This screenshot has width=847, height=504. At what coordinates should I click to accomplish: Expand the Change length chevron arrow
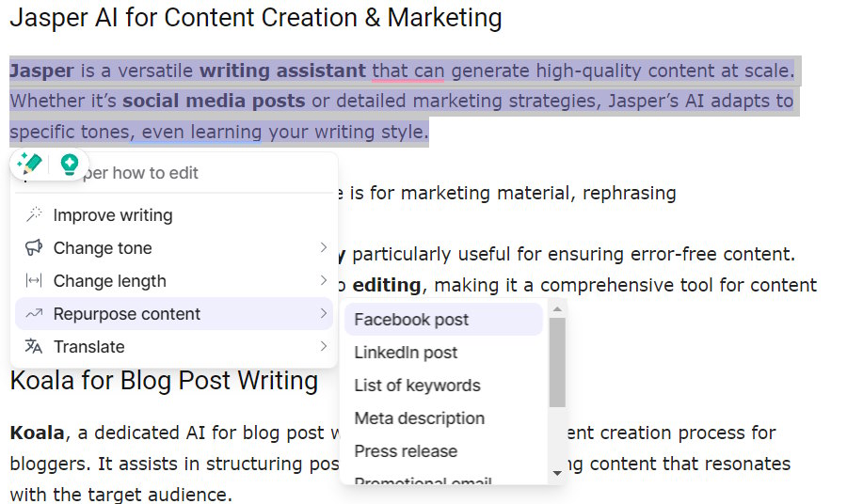pos(323,280)
